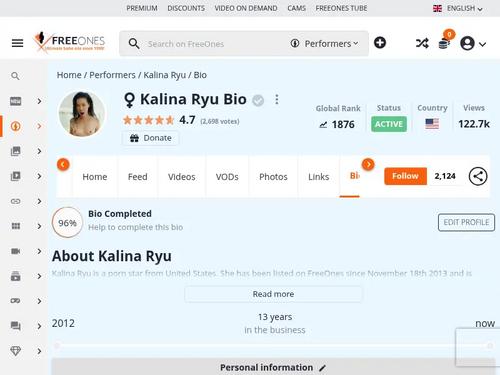Open the CAMS top menu item
The image size is (500, 375).
pyautogui.click(x=296, y=8)
